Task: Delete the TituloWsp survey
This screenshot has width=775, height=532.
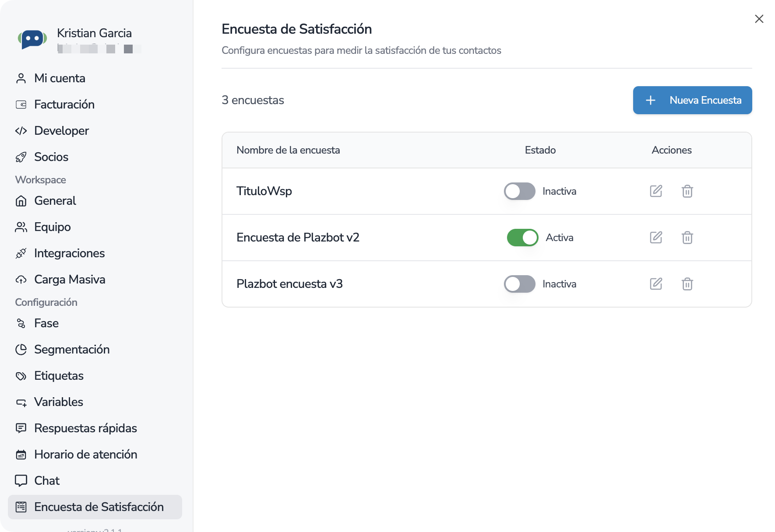Action: click(687, 191)
